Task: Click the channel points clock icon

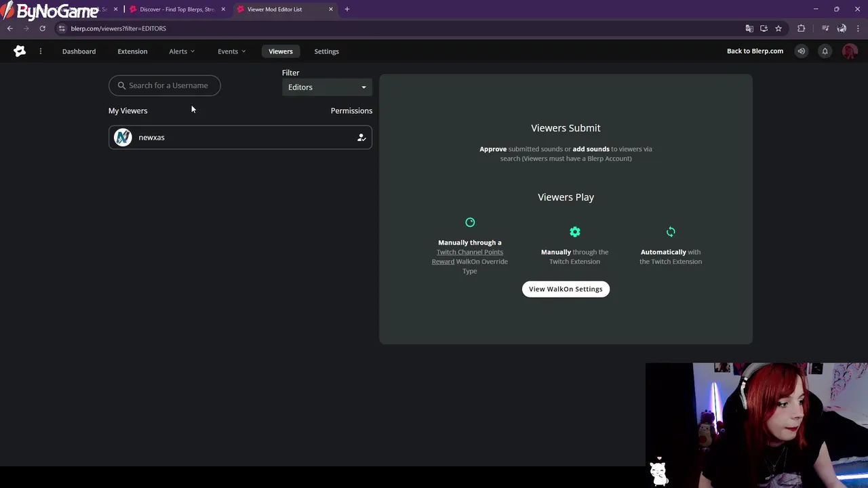Action: point(470,222)
